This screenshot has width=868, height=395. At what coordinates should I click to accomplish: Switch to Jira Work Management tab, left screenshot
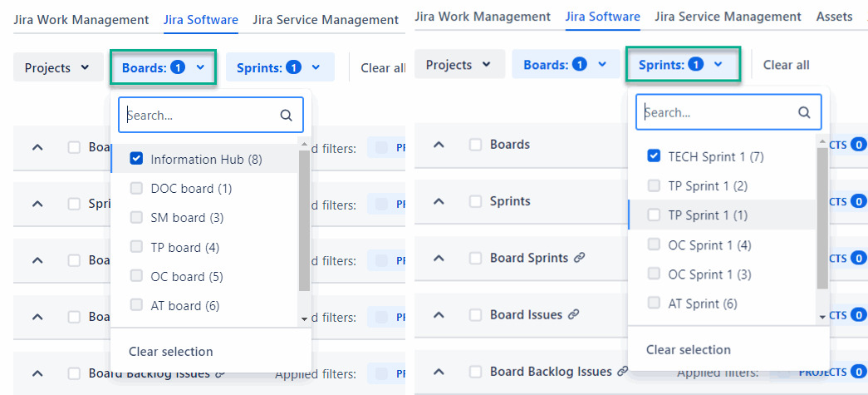81,20
